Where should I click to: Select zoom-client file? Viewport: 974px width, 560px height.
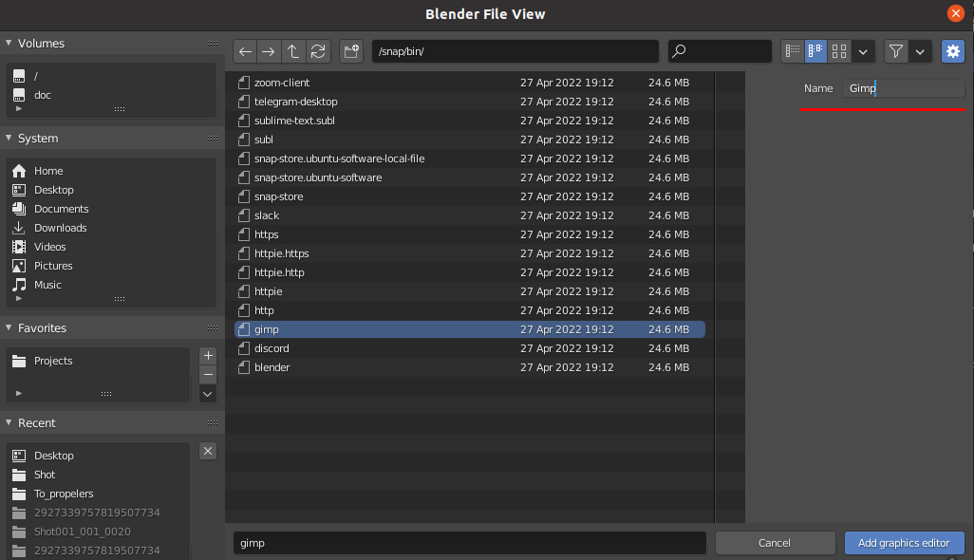click(x=470, y=83)
